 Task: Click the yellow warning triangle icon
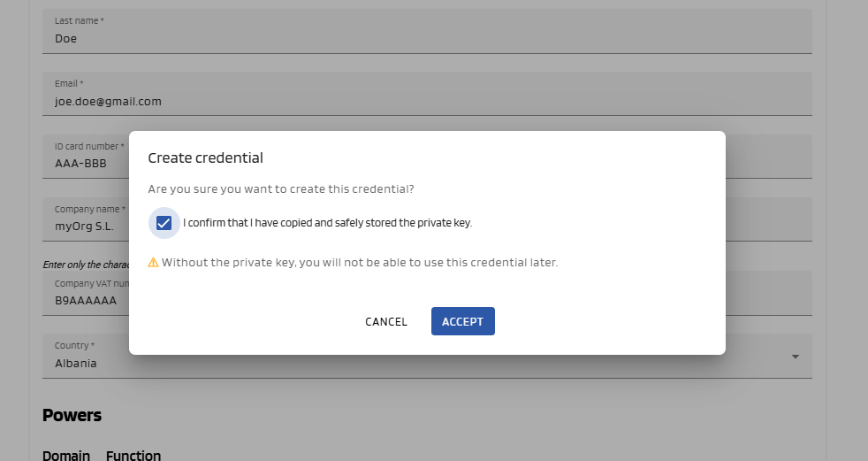tap(153, 263)
